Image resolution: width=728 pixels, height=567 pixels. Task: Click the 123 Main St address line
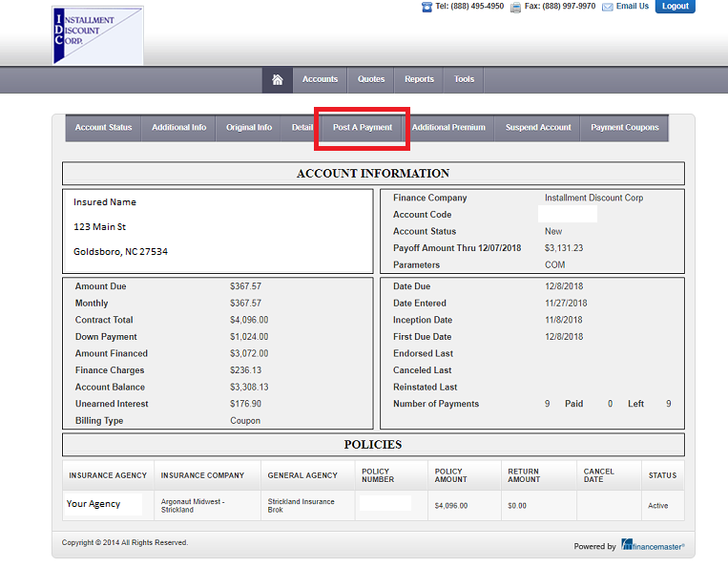(x=100, y=226)
